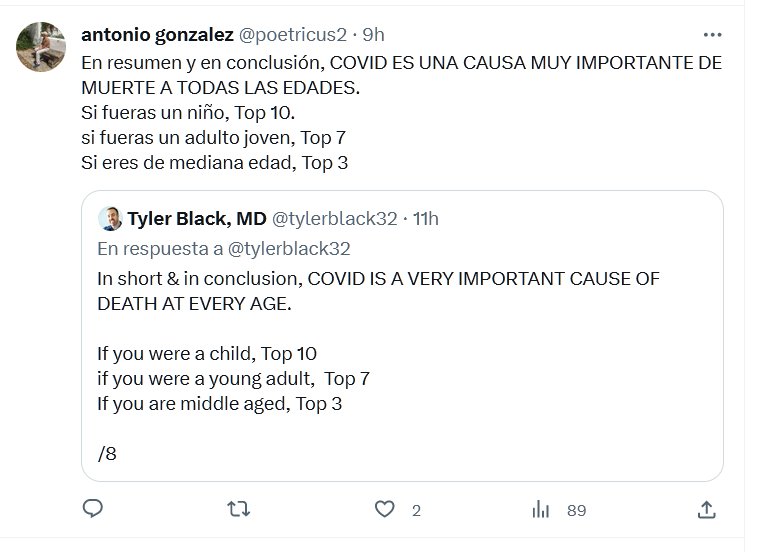770x552 pixels.
Task: Repost this tweet via retweet icon
Action: [238, 509]
